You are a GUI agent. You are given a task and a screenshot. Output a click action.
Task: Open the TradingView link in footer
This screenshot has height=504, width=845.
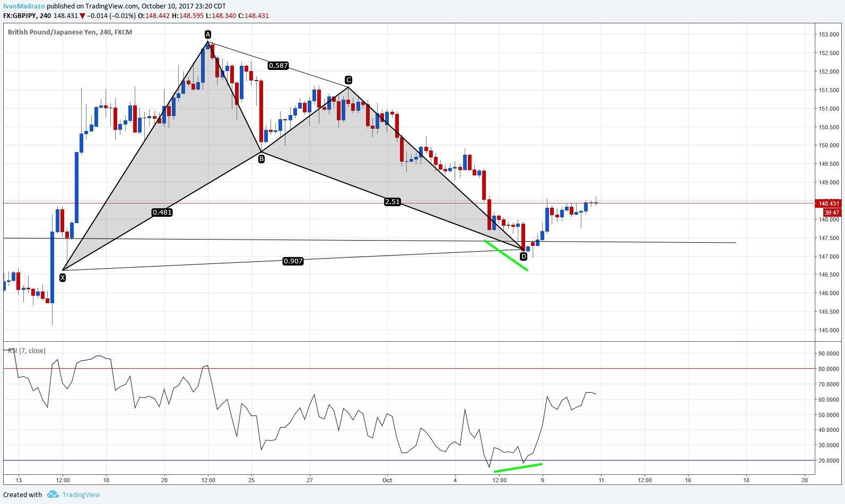[x=81, y=494]
